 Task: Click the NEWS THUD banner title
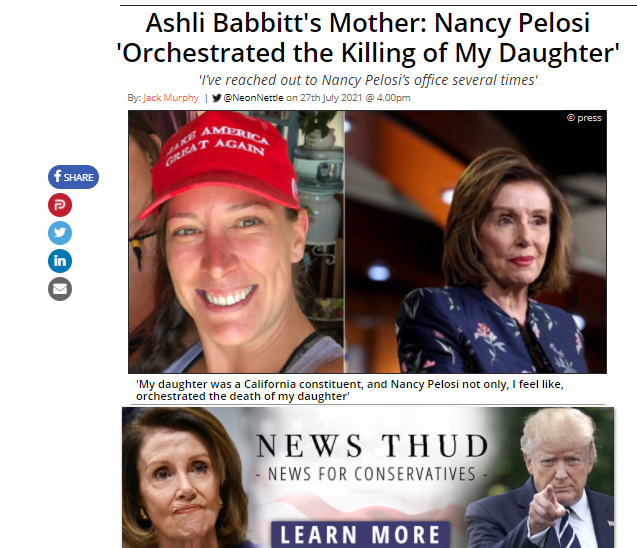(x=372, y=446)
